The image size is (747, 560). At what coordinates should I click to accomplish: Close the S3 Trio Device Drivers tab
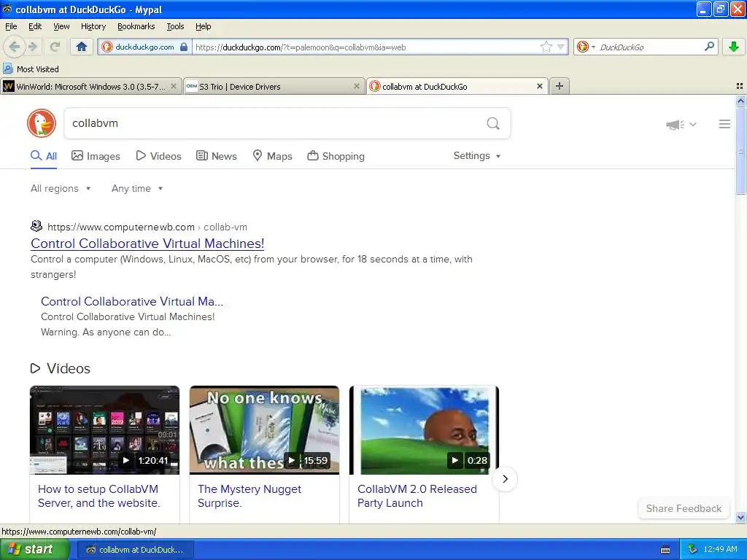click(356, 86)
